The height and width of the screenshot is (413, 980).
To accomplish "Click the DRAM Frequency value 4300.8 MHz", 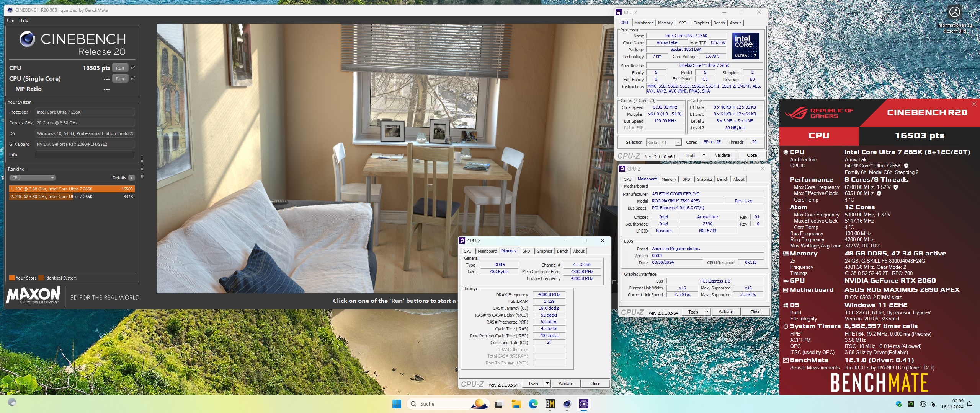I will (x=549, y=295).
